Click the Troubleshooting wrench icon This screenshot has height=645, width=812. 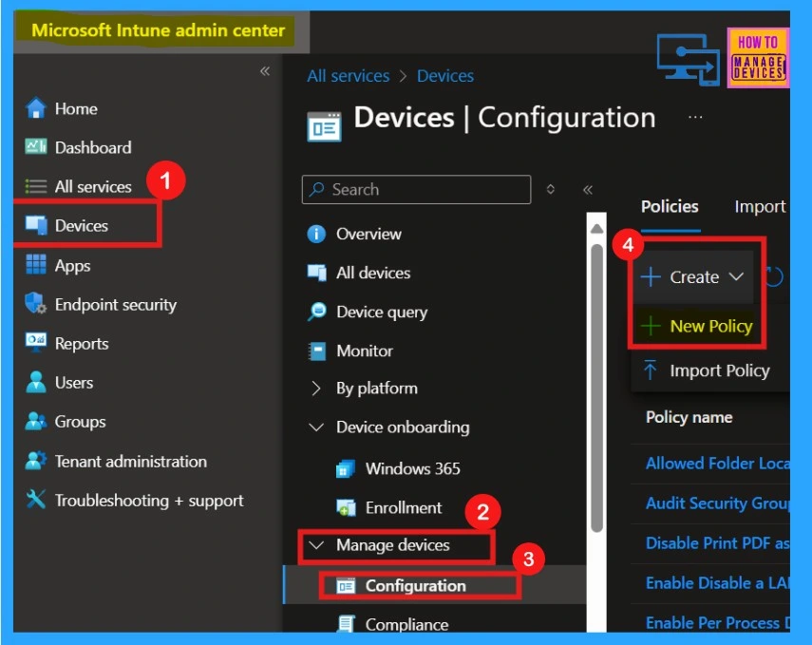pos(36,500)
